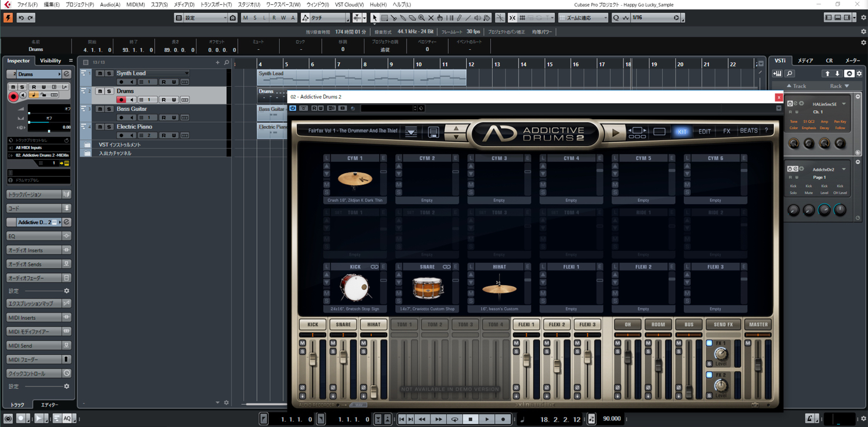Select the Mute tool in Cubase toolbar
The image size is (868, 427).
pyautogui.click(x=430, y=18)
